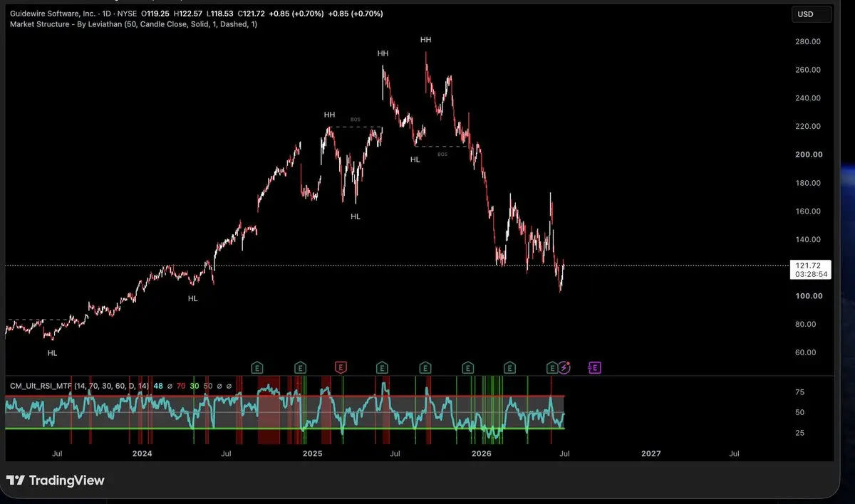Open the purple upcoming earnings marker
Image resolution: width=855 pixels, height=504 pixels.
pyautogui.click(x=595, y=367)
